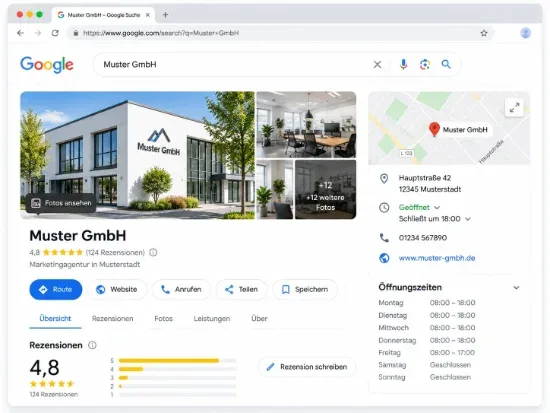Open the +12 weitere Fotos thumbnail

[x=326, y=189]
